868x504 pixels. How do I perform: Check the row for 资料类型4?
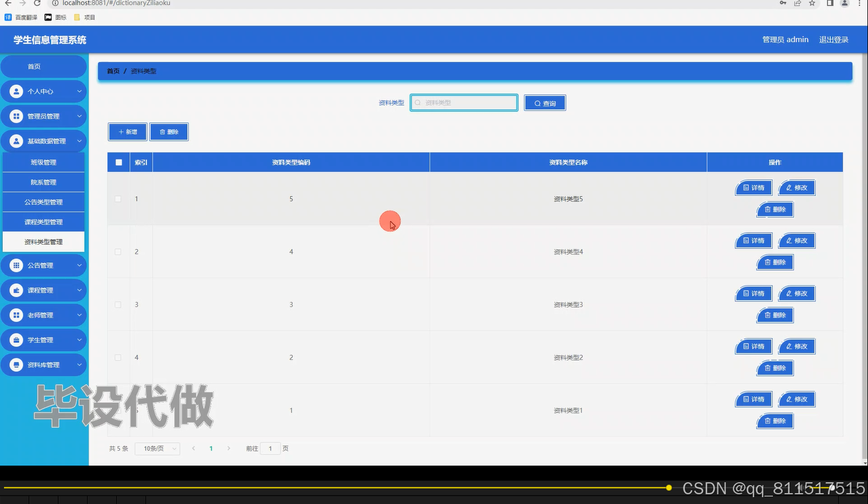click(118, 252)
